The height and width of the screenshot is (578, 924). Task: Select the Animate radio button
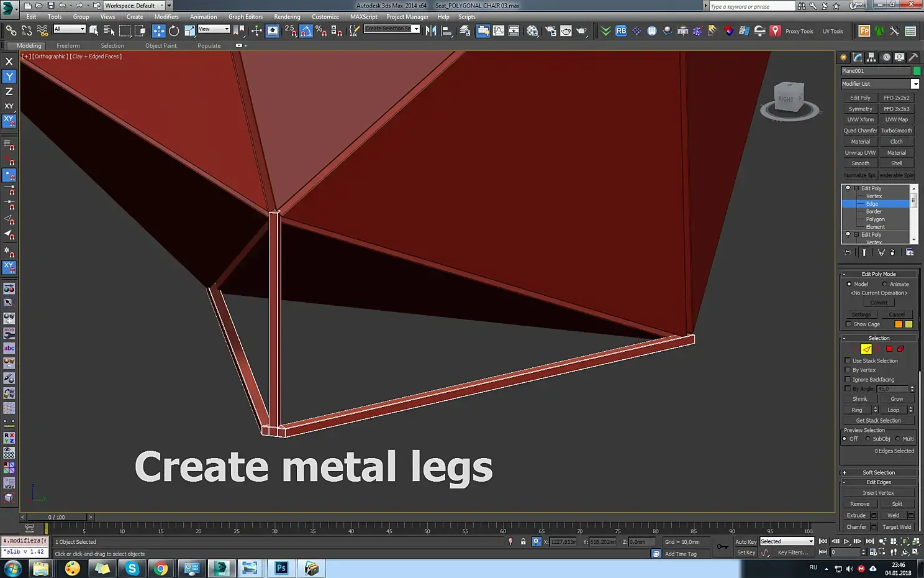tap(885, 284)
